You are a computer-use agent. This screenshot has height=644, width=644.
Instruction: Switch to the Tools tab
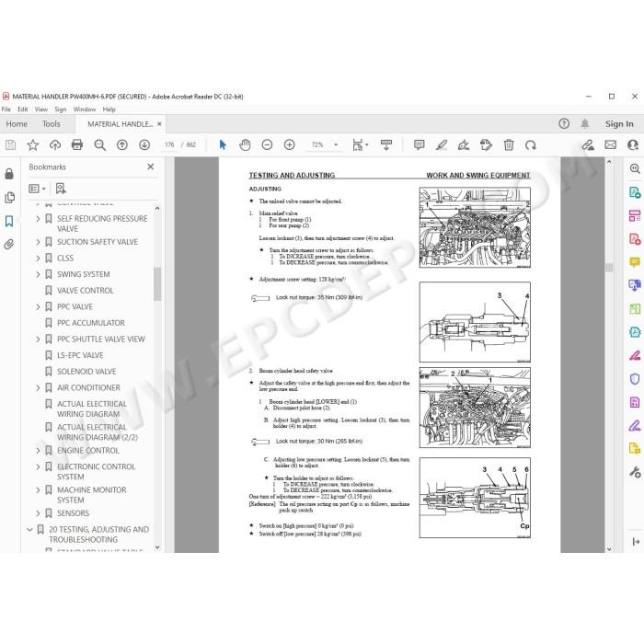(x=52, y=123)
